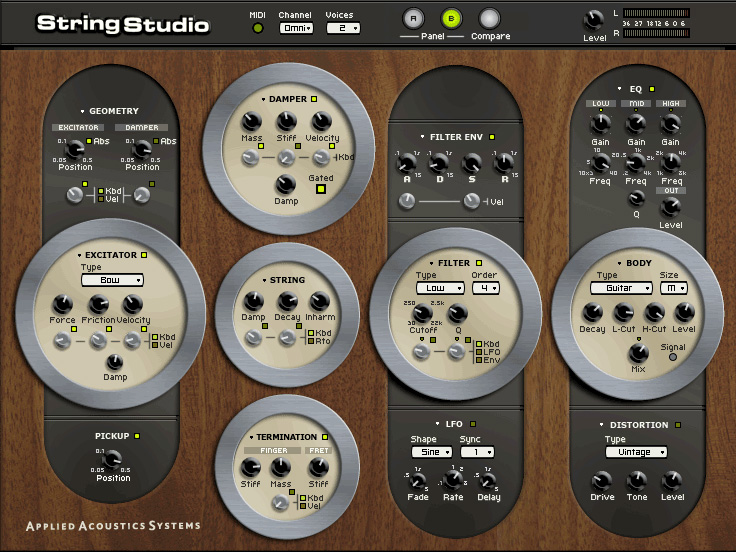Click the Filter Q knob
The image size is (736, 552).
click(x=458, y=313)
